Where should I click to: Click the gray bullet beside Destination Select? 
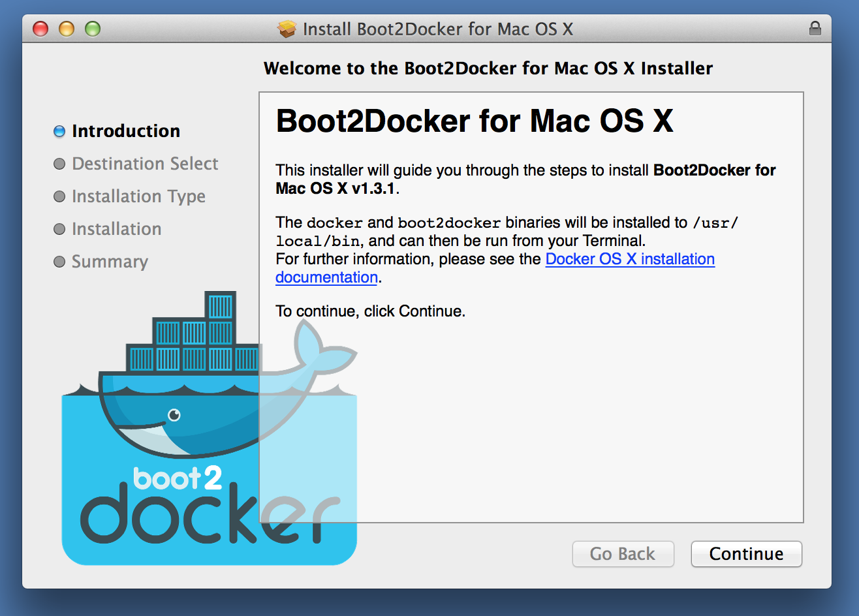pyautogui.click(x=59, y=164)
